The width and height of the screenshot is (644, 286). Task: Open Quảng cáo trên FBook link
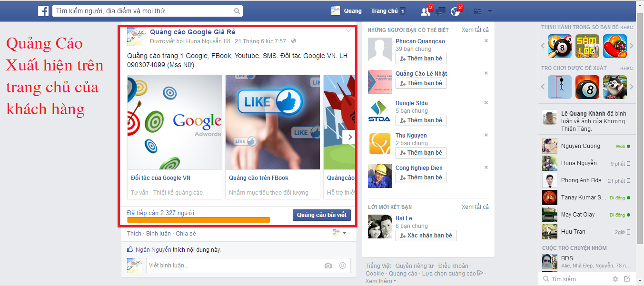pyautogui.click(x=258, y=178)
